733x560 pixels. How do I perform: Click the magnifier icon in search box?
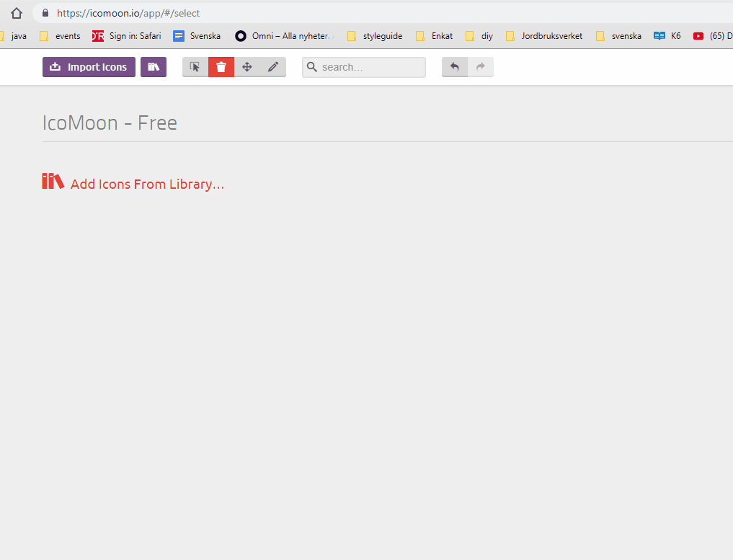312,67
